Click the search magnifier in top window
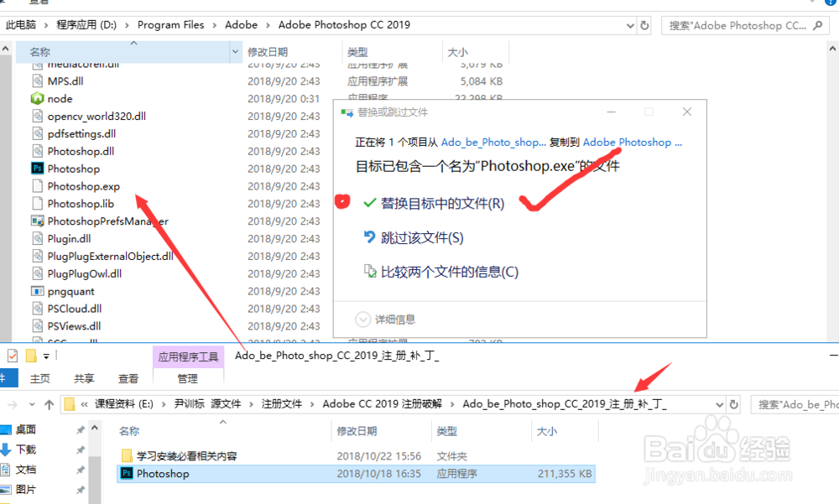Screen dimensions: 839x504 point(817,25)
